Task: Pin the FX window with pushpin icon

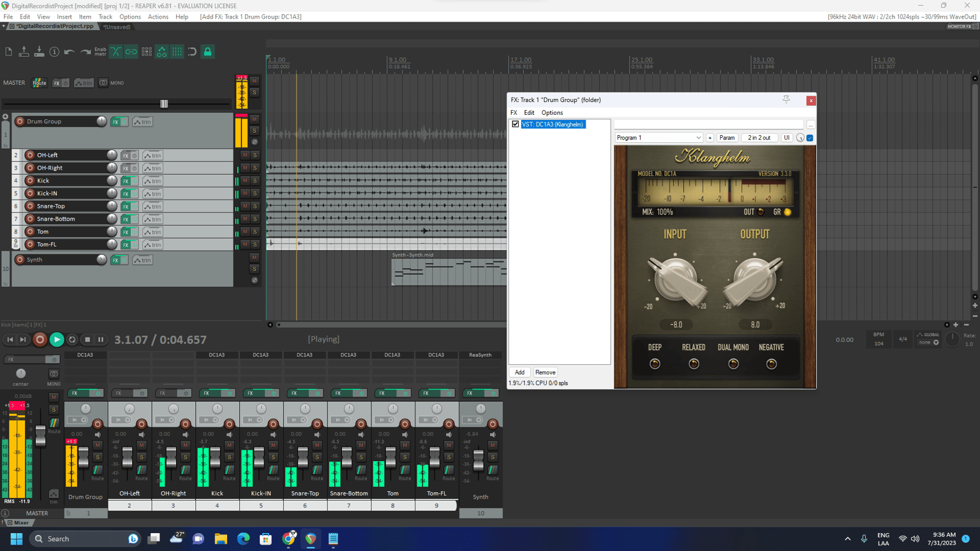Action: point(786,99)
